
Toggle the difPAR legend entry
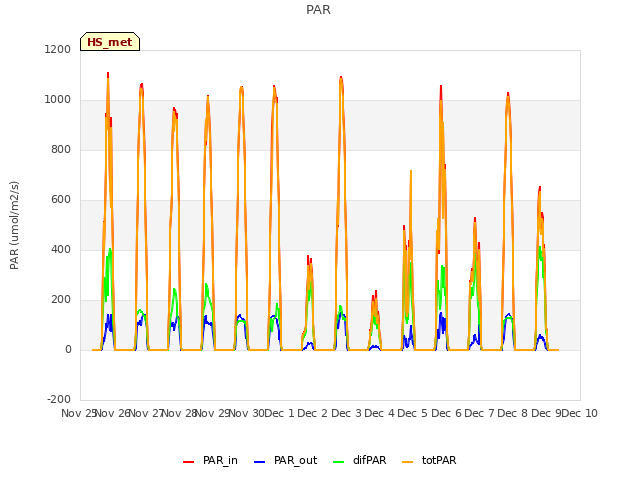360,460
